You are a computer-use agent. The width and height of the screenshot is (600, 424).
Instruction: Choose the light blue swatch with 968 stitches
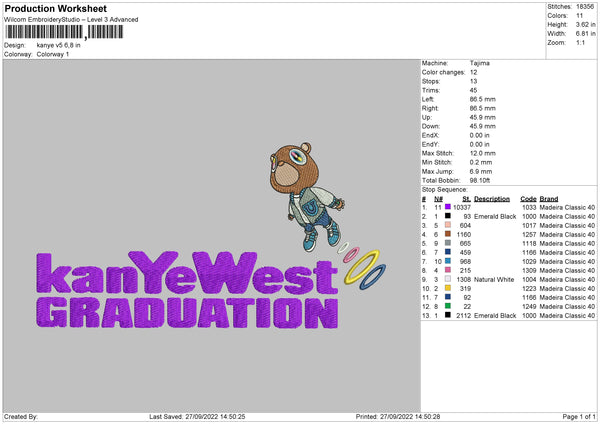pyautogui.click(x=448, y=261)
